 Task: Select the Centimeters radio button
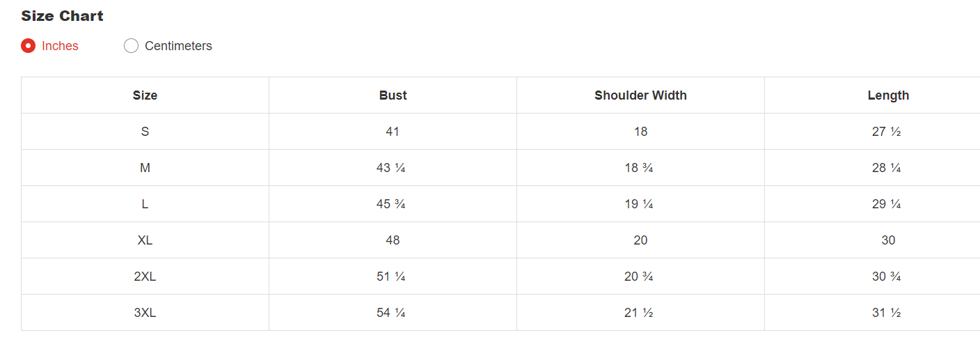point(132,46)
